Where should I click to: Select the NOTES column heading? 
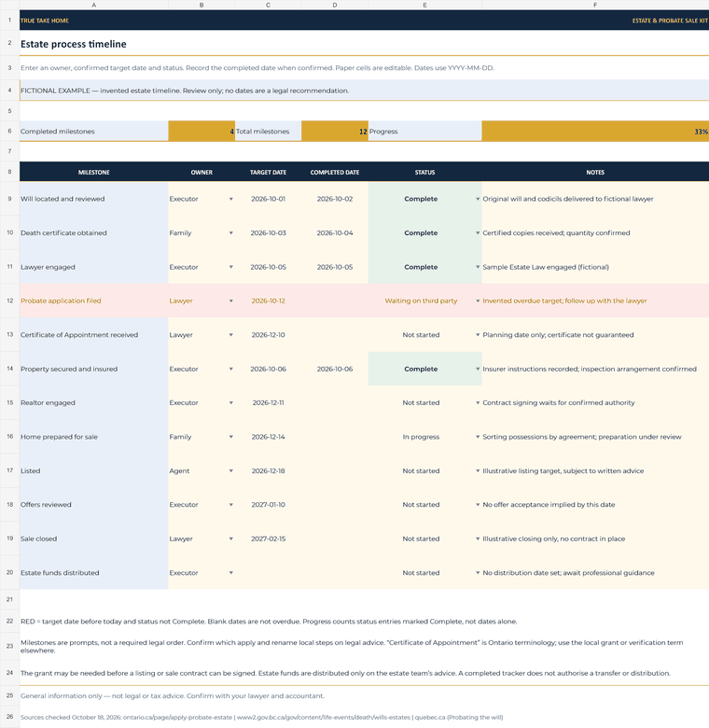(595, 172)
